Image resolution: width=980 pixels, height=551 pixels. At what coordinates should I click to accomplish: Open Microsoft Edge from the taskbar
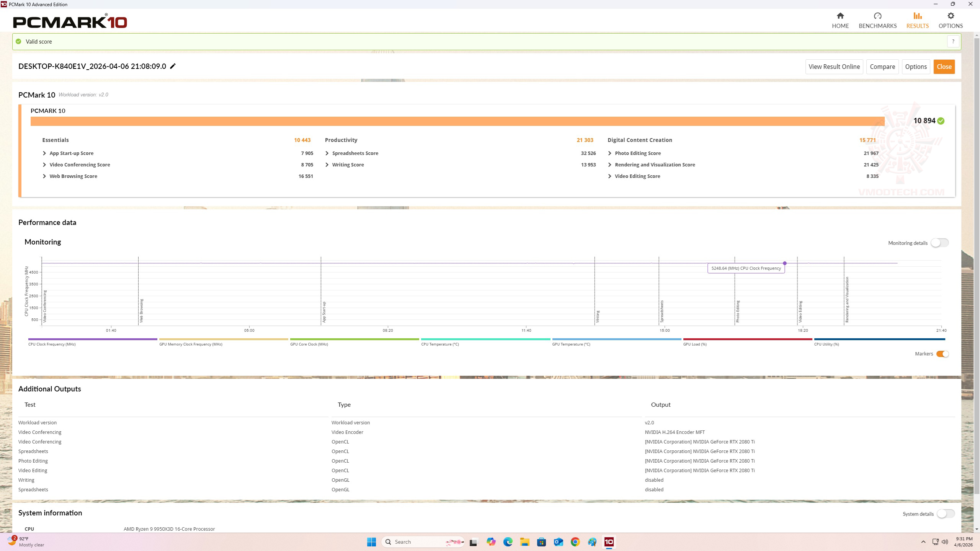pos(508,542)
